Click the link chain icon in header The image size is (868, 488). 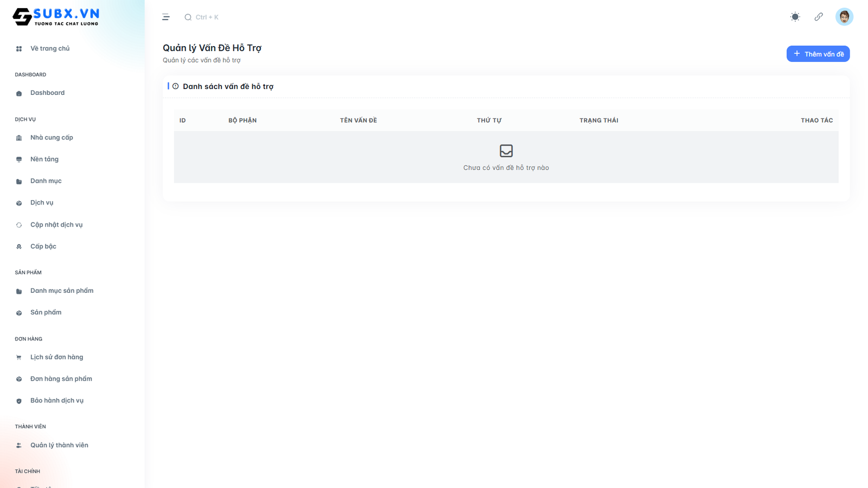(x=819, y=17)
